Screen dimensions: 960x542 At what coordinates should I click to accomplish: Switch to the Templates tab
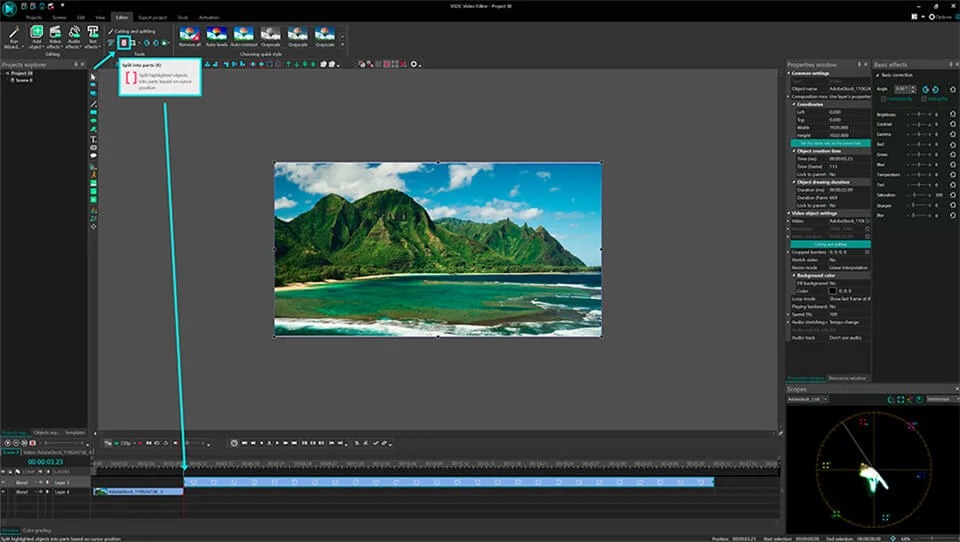75,432
